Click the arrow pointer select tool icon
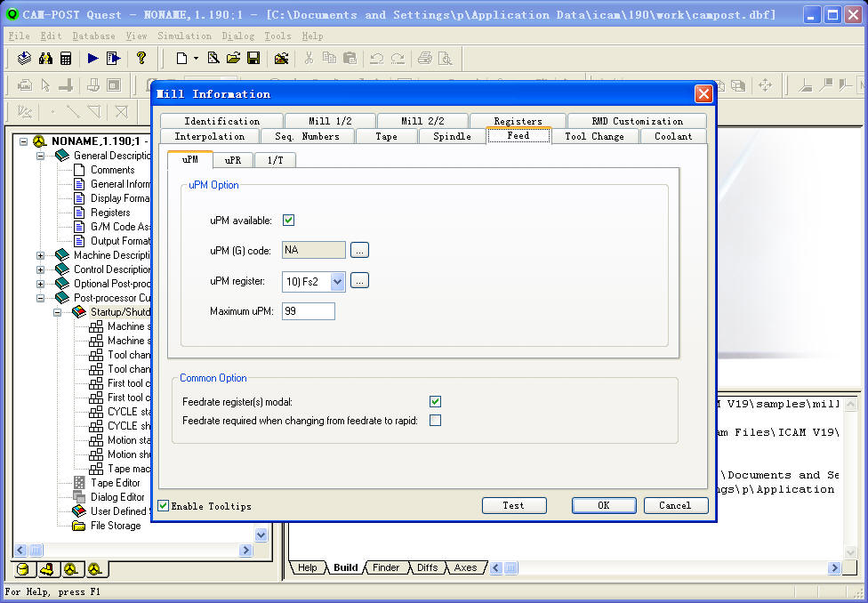868x603 pixels. [46, 85]
